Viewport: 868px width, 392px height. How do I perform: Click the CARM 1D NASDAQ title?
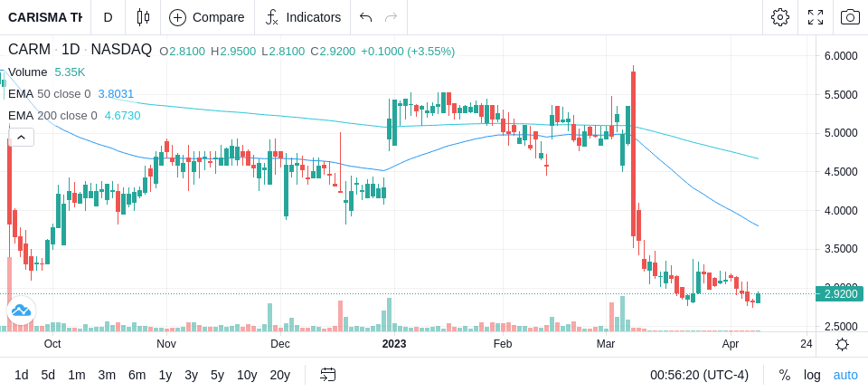80,50
